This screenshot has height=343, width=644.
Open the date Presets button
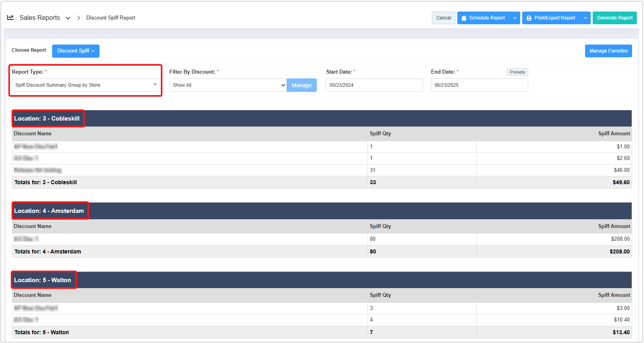[517, 72]
